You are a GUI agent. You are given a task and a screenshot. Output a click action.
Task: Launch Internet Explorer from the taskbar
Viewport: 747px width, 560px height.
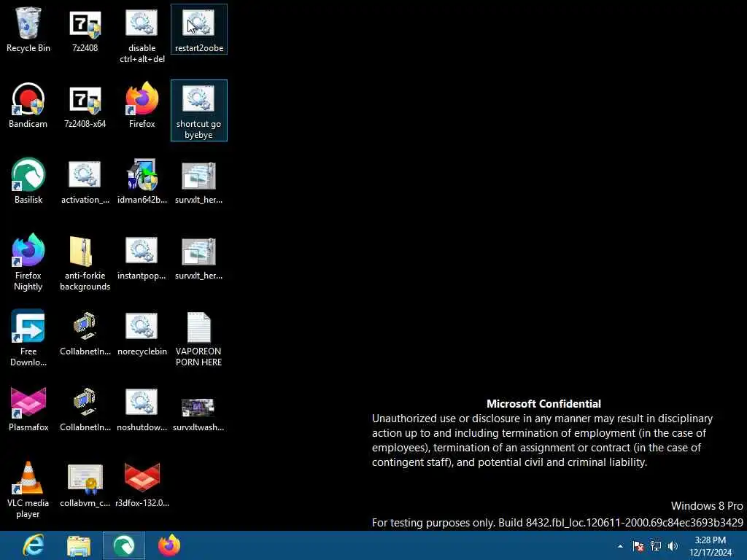(34, 545)
